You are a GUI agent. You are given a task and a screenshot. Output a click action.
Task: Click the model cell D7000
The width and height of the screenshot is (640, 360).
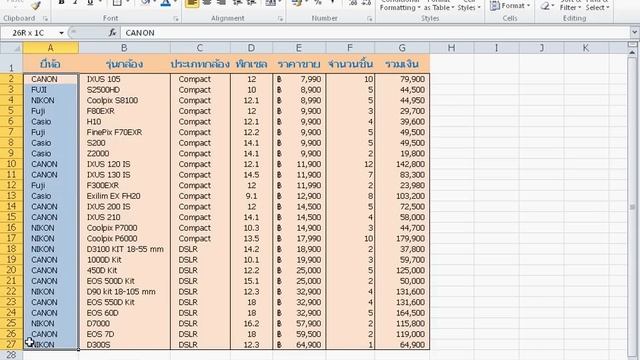[x=124, y=323]
